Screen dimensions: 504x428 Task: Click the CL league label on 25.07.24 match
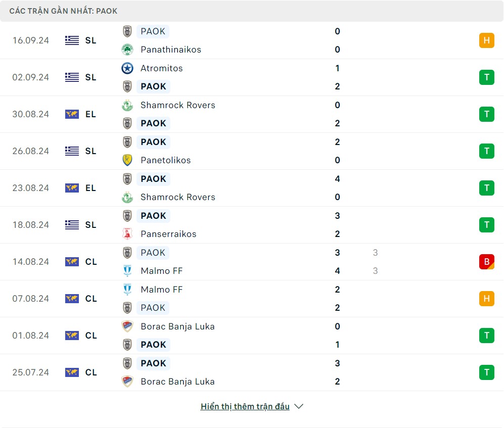tap(91, 372)
